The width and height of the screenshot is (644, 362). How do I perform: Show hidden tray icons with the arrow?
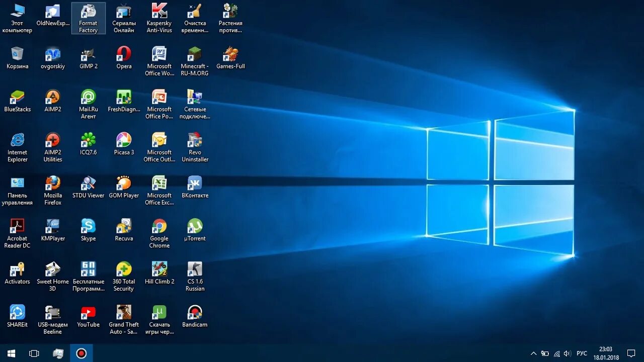coord(533,353)
